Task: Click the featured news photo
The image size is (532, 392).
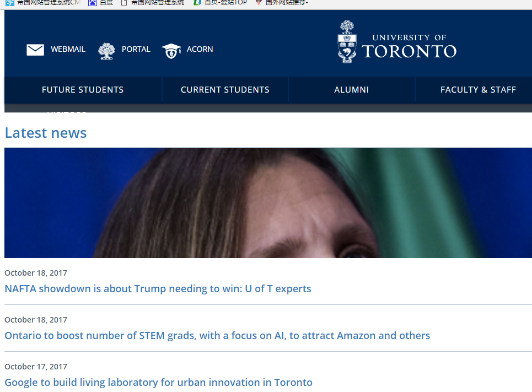Action: 268,203
